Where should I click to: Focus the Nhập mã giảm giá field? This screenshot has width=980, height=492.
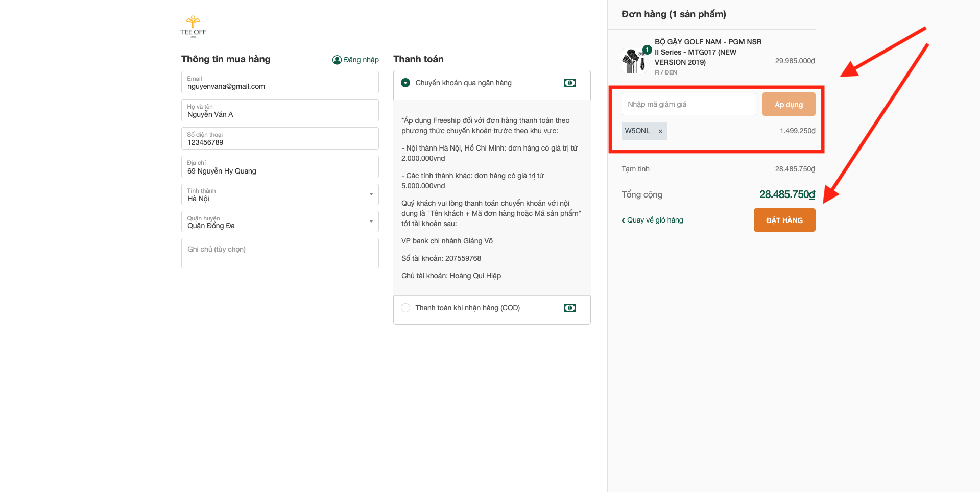pyautogui.click(x=688, y=104)
